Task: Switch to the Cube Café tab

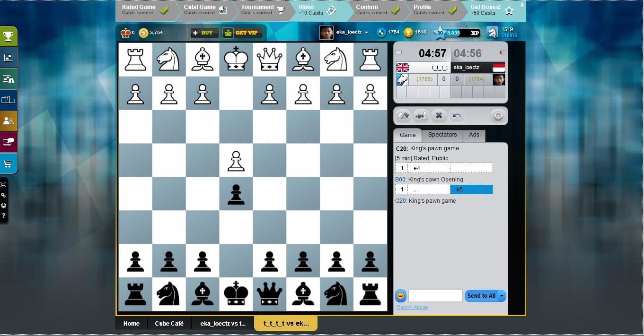Action: click(x=169, y=323)
